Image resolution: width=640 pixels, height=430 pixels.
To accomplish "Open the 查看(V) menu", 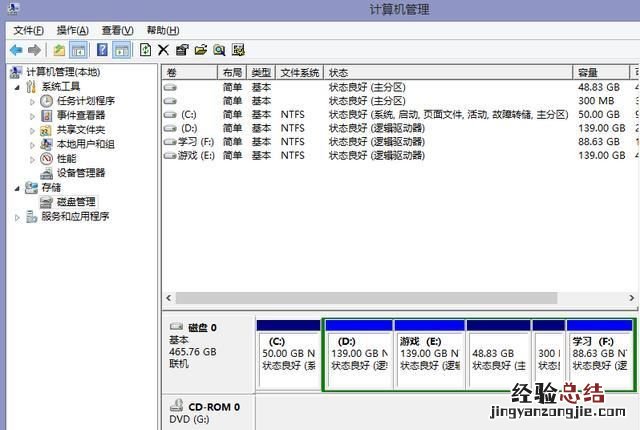I will coord(117,31).
